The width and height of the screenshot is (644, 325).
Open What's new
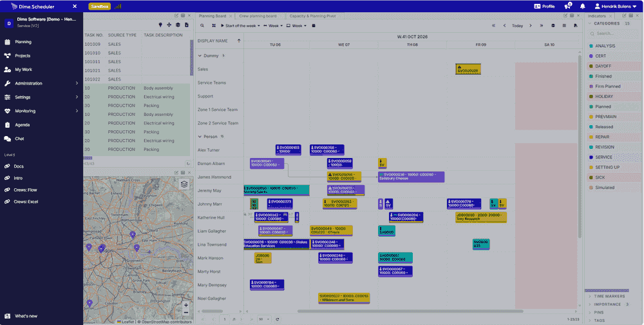click(x=26, y=316)
